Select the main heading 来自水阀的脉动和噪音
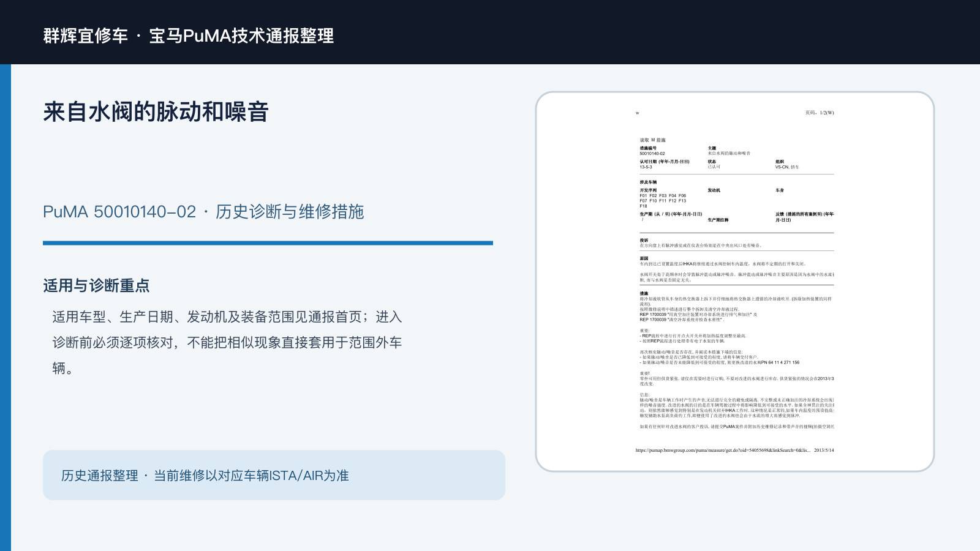The height and width of the screenshot is (551, 980). (156, 112)
